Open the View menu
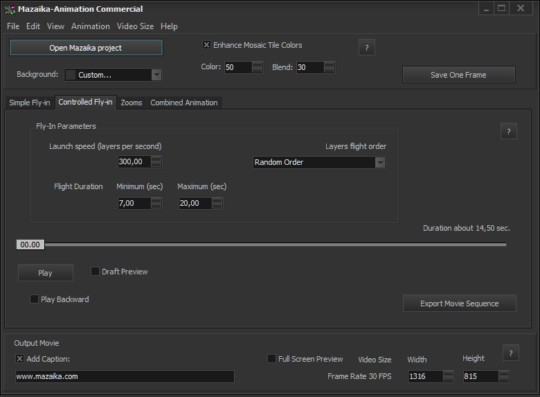540x397 pixels. coord(55,26)
